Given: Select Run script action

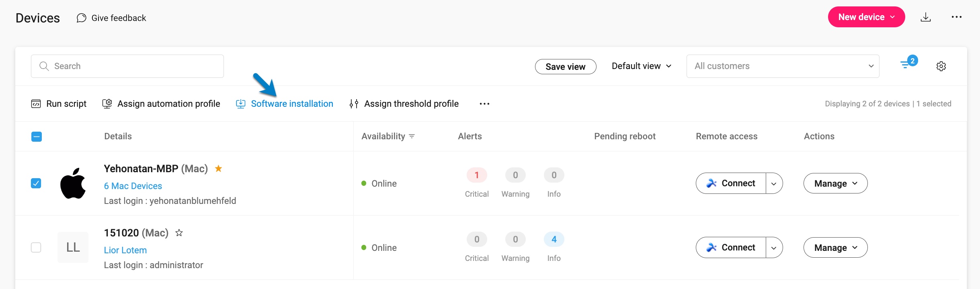Looking at the screenshot, I should click(59, 104).
